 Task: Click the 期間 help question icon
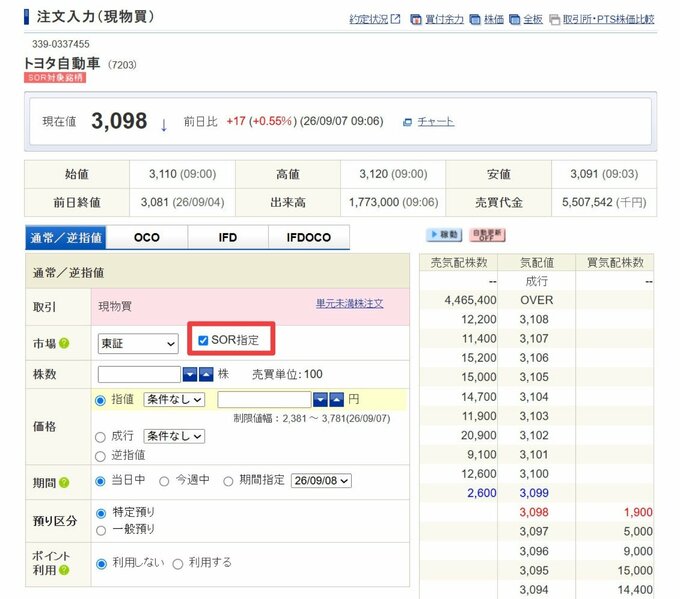[64, 483]
